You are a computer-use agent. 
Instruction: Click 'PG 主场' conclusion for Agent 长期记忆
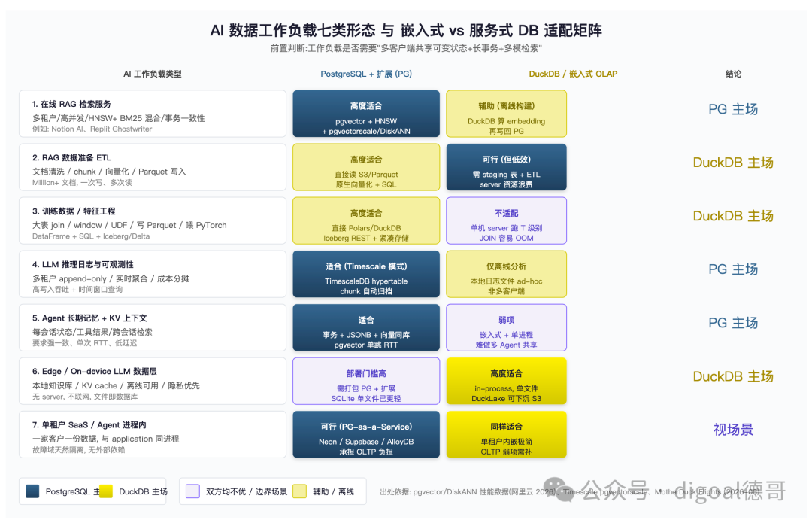point(733,323)
